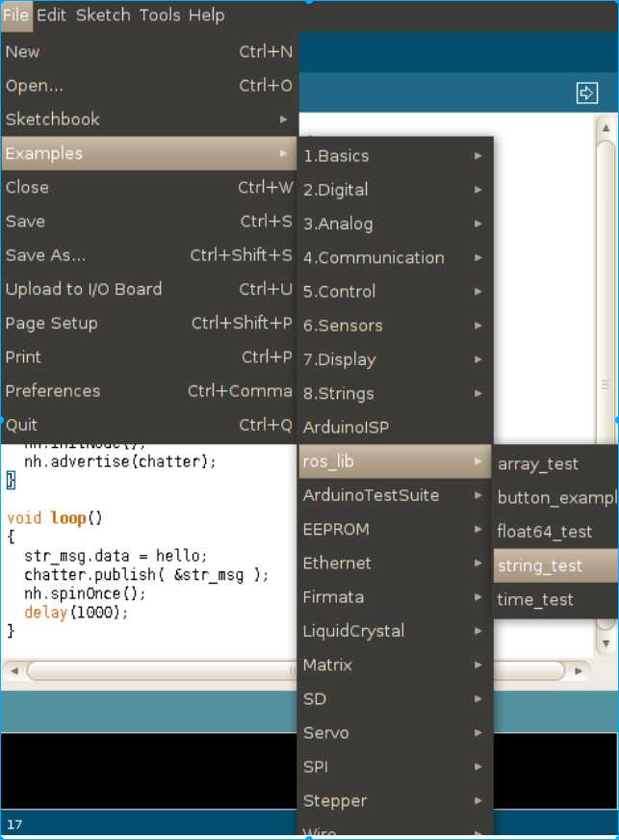The image size is (619, 840).
Task: Click horizontal scrollbar left arrow
Action: tap(14, 670)
